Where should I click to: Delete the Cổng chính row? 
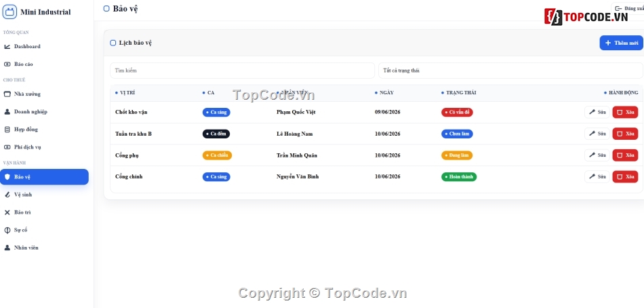point(625,176)
